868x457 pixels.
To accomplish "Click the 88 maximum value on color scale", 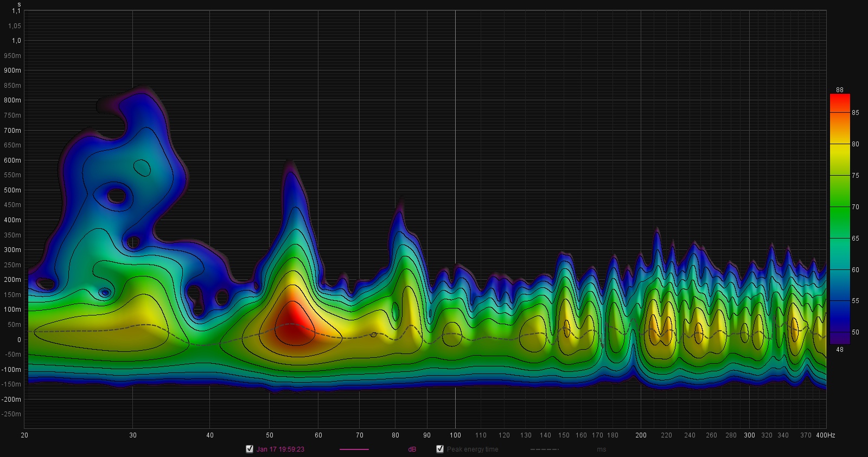I will (x=839, y=90).
